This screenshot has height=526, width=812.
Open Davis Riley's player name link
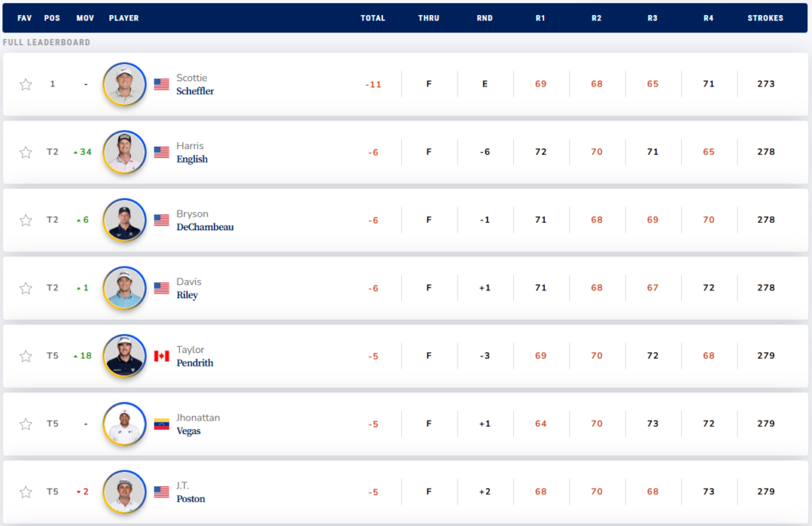pos(187,289)
